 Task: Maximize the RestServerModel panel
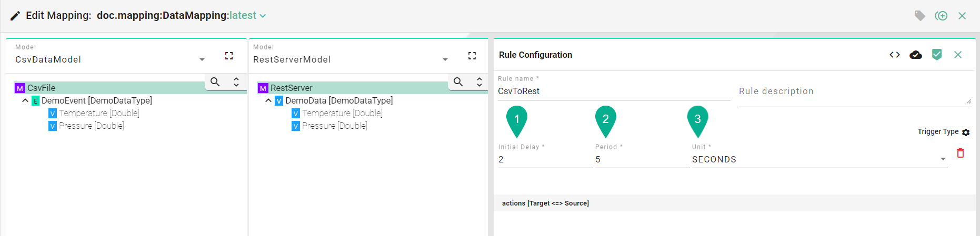point(472,56)
